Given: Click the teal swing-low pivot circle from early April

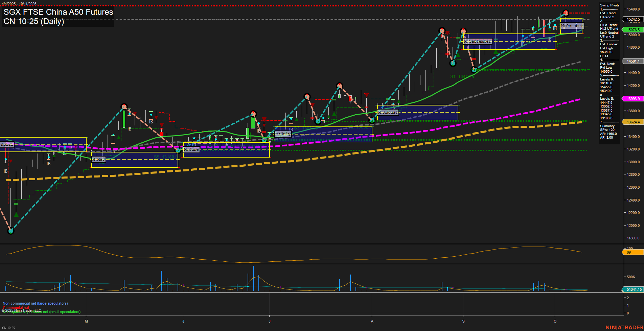Looking at the screenshot, I should tap(10, 231).
